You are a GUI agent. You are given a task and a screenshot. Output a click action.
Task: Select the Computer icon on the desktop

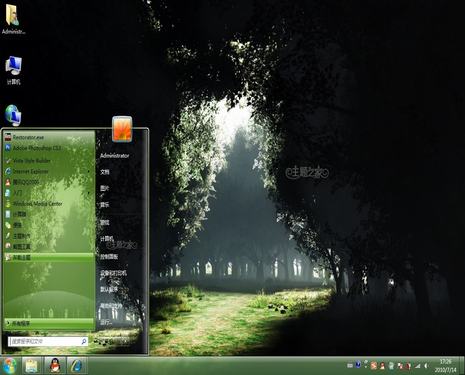(x=13, y=70)
